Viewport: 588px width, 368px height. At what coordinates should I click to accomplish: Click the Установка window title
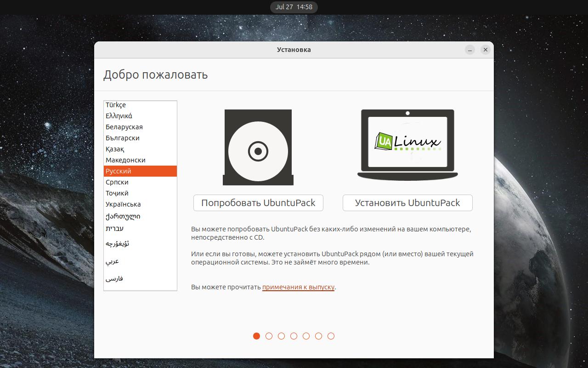(x=294, y=50)
